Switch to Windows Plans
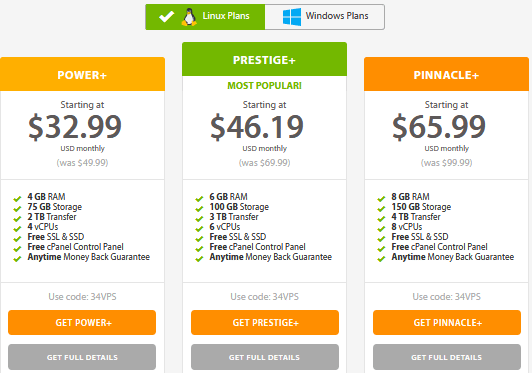The width and height of the screenshot is (532, 373). (x=325, y=17)
